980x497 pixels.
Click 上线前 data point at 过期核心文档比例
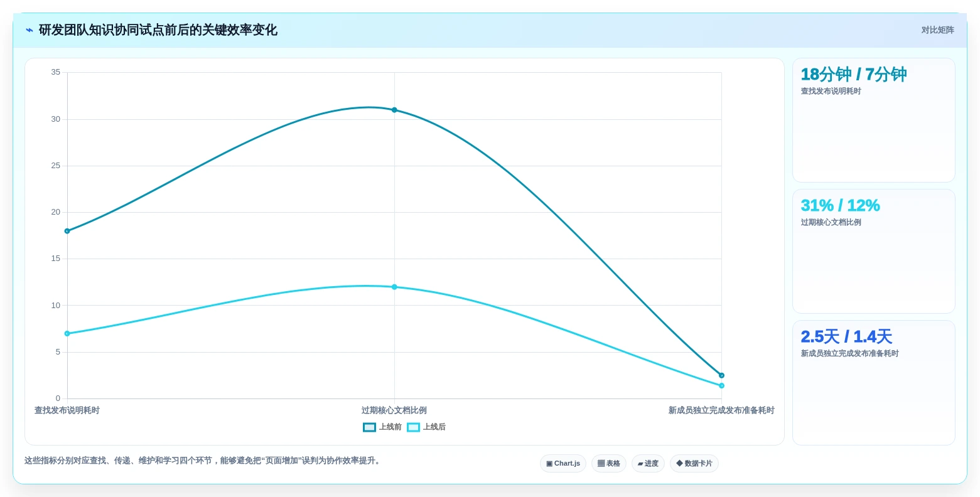click(x=394, y=110)
